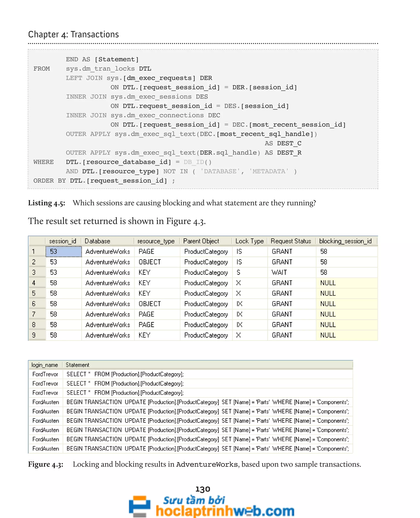Click the 'ProductCategory' cell in row 8
Screen dimensions: 420x518
coord(206,325)
